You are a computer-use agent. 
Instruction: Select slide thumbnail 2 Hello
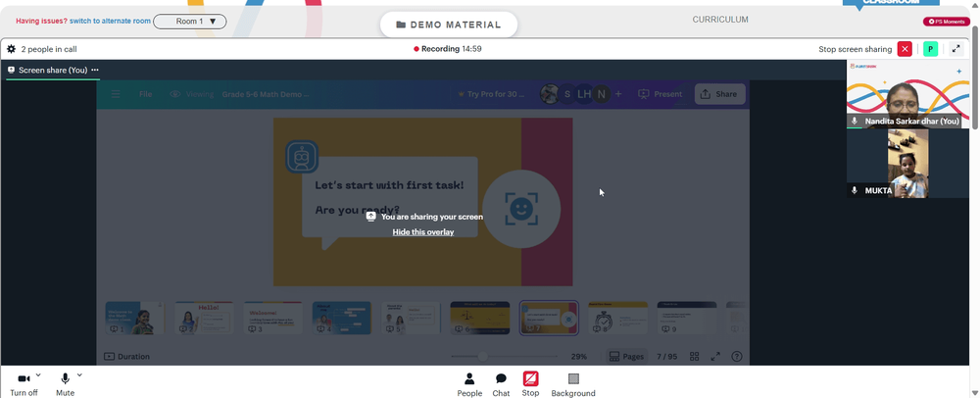204,318
